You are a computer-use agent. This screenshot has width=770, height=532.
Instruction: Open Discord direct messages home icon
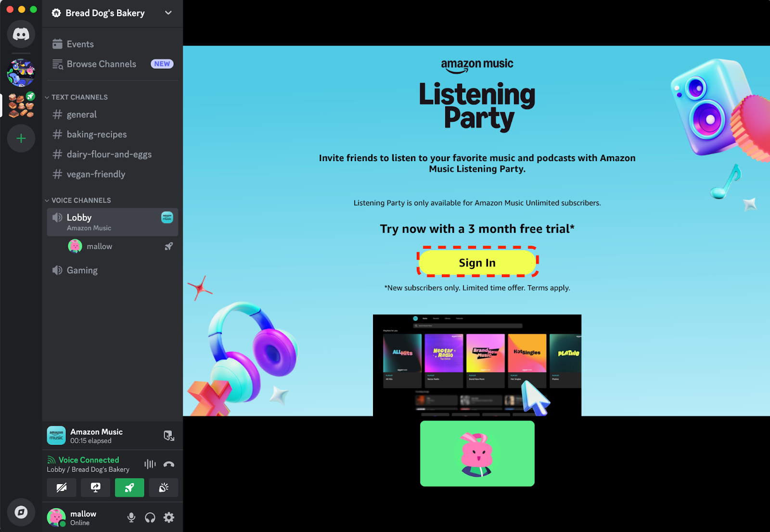point(21,34)
